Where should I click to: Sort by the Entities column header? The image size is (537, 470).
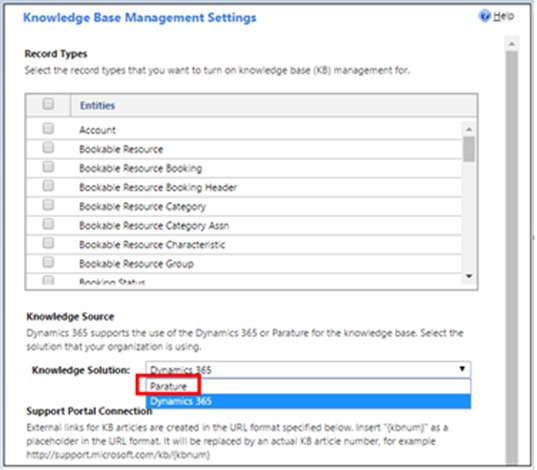tap(97, 106)
